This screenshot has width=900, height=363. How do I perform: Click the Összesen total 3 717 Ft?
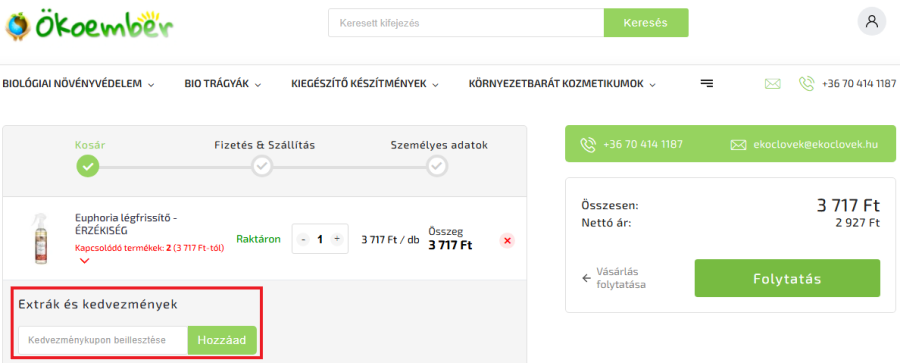(x=848, y=206)
